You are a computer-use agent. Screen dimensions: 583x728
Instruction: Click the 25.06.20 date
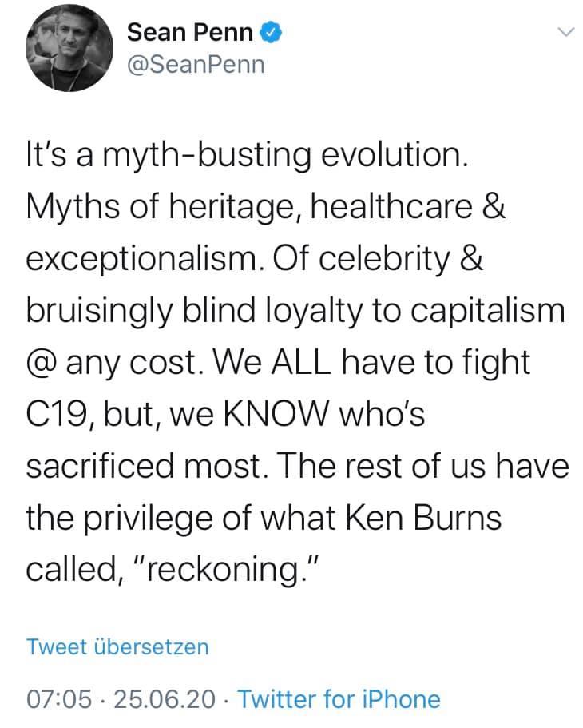(x=165, y=700)
